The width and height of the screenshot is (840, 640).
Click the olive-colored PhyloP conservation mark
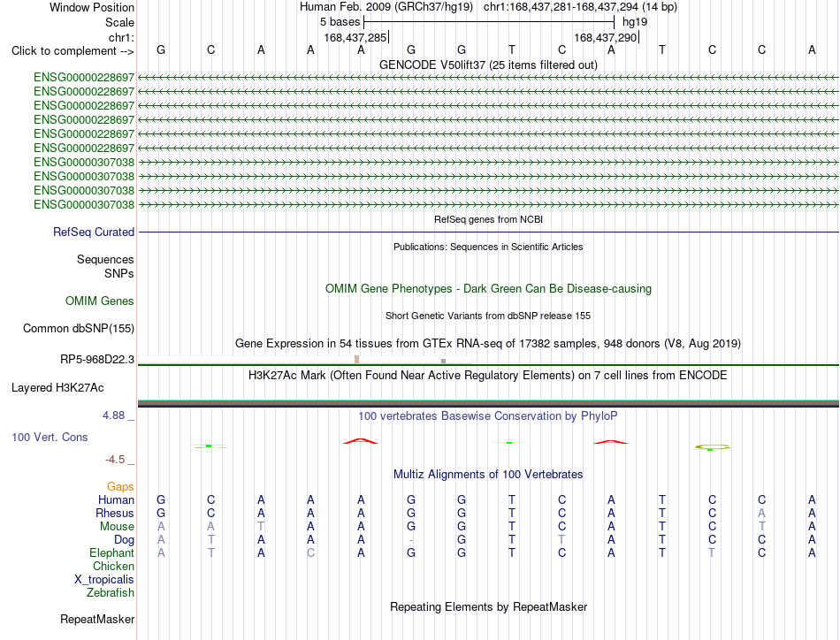713,446
